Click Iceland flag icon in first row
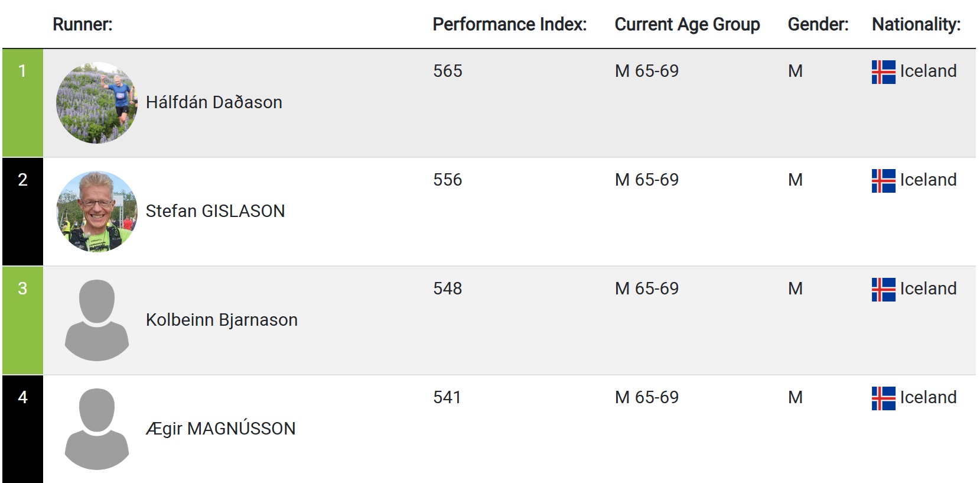The image size is (980, 483). 883,72
